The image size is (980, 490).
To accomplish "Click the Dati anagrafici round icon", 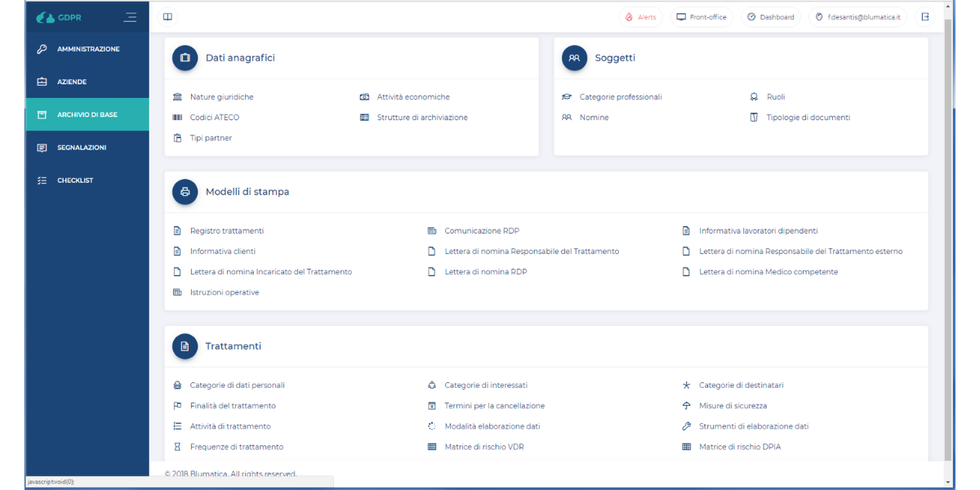I will (185, 58).
